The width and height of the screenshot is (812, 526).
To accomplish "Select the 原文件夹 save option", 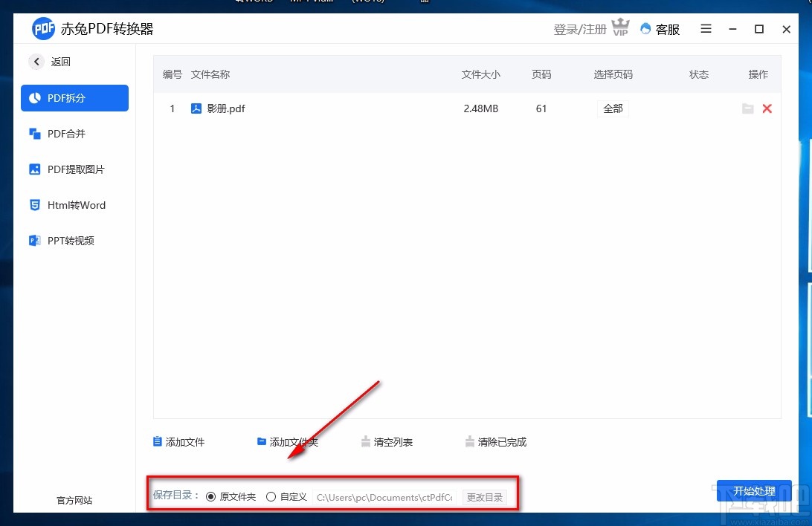I will click(x=212, y=496).
